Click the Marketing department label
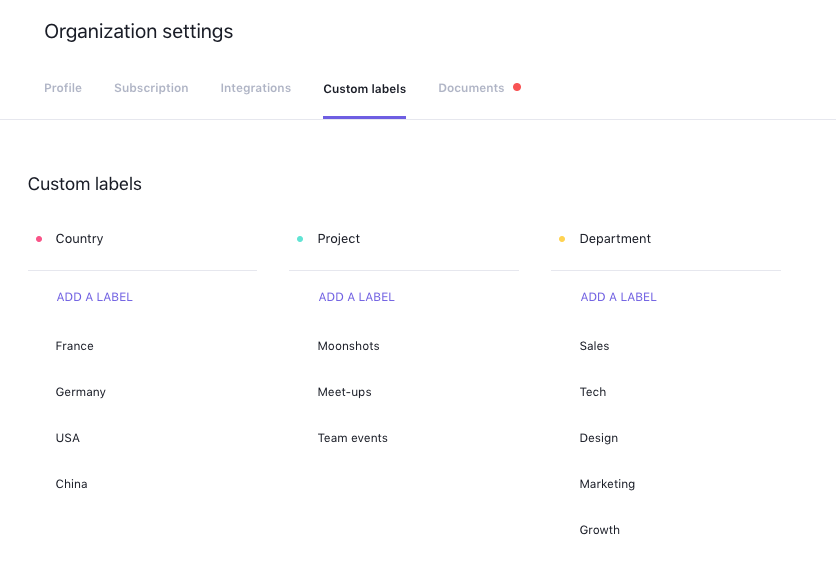The height and width of the screenshot is (565, 836). tap(607, 484)
